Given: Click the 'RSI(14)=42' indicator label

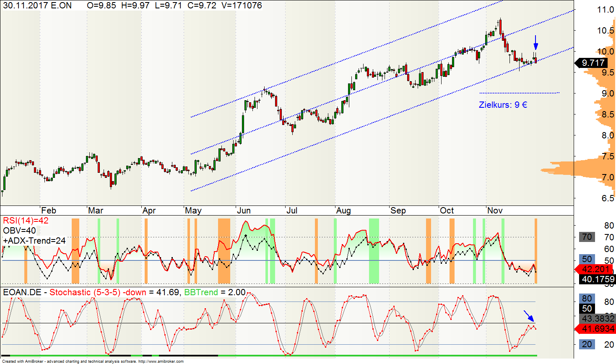Looking at the screenshot, I should (26, 221).
